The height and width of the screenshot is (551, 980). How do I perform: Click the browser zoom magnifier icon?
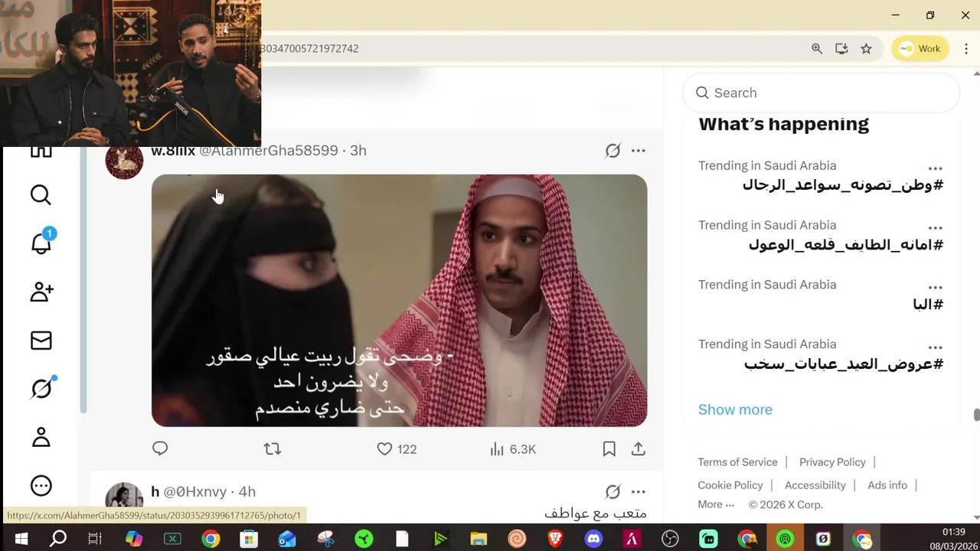(x=817, y=48)
